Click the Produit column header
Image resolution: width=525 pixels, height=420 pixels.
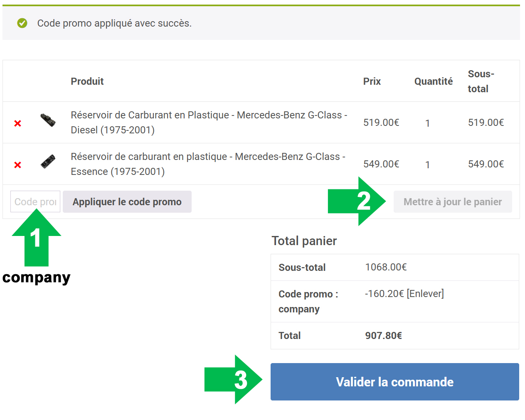coord(87,81)
